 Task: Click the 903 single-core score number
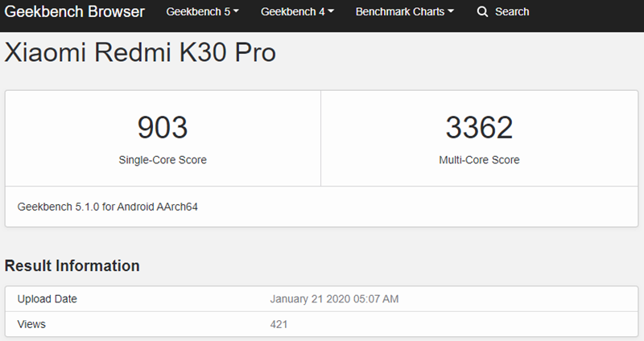pos(162,127)
